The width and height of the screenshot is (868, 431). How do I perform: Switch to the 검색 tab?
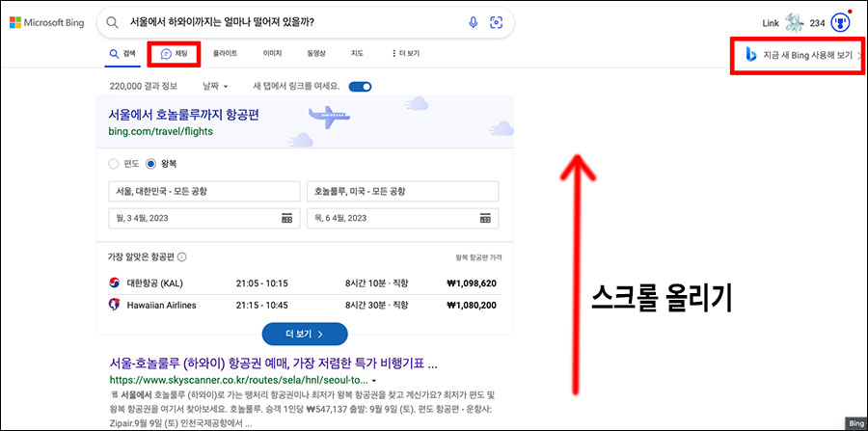coord(122,54)
